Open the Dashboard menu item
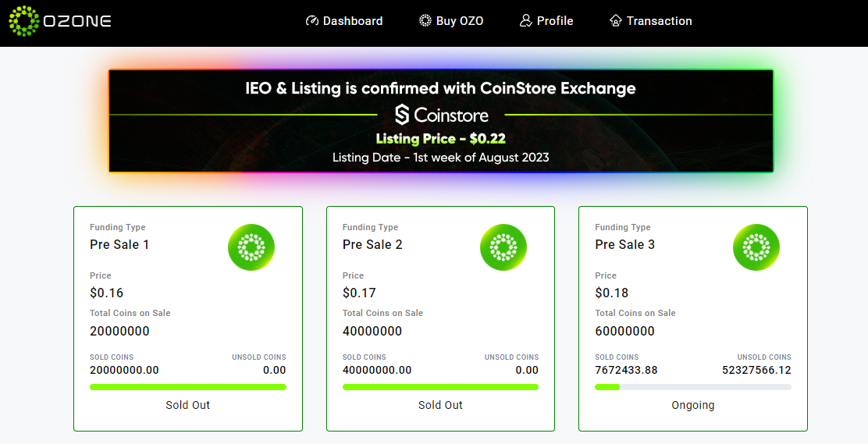This screenshot has height=444, width=868. 344,21
